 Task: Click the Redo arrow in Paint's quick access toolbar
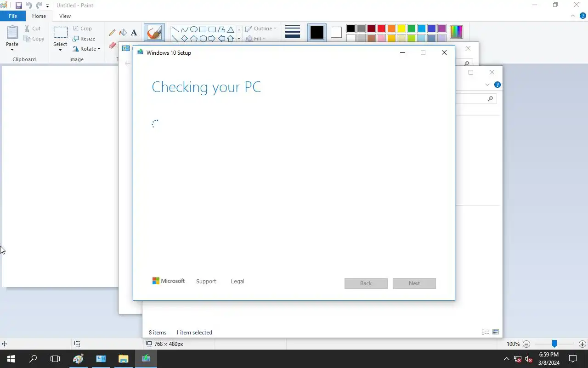pos(39,6)
